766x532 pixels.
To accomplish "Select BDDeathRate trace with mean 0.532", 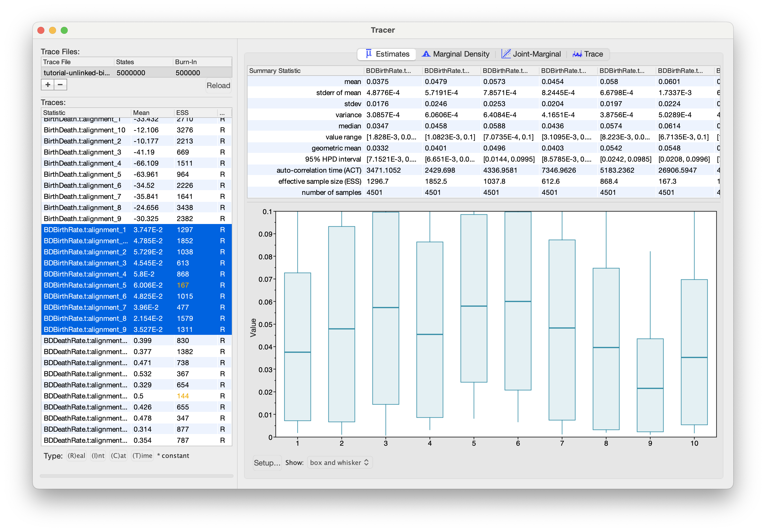I will (136, 374).
